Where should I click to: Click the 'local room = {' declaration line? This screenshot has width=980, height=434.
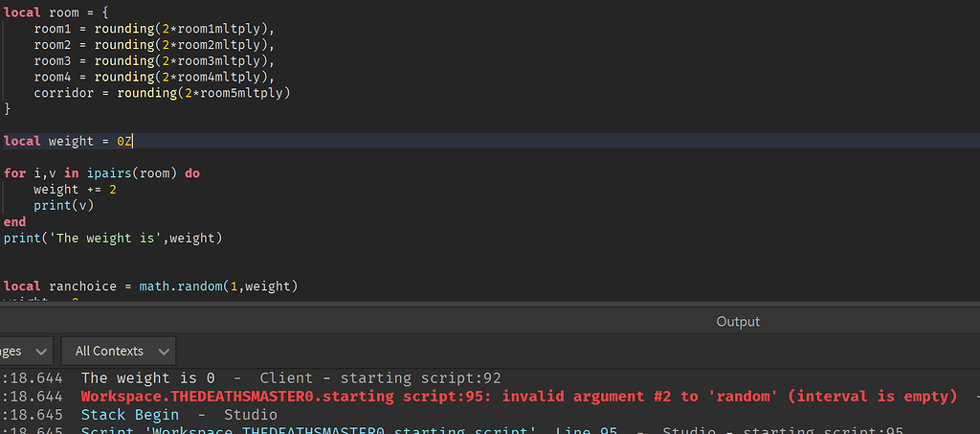pyautogui.click(x=55, y=12)
